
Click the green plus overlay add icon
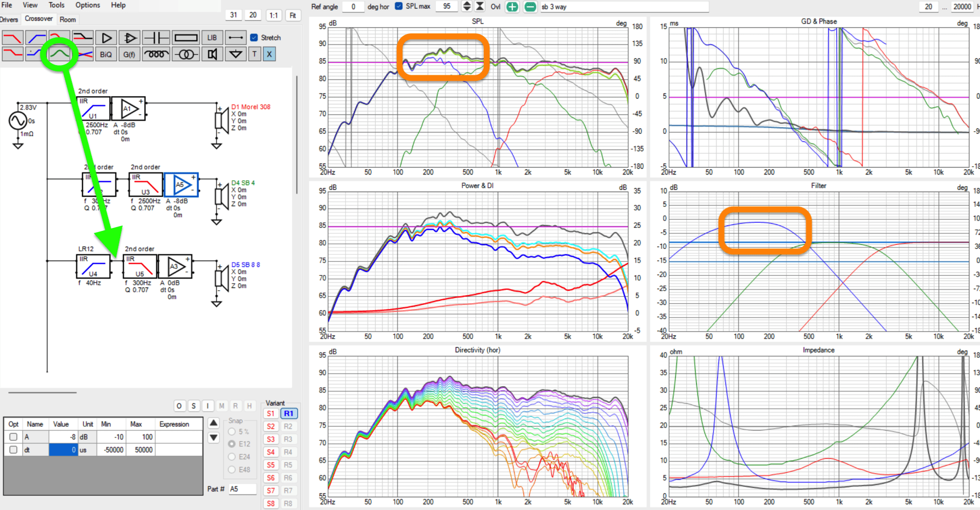point(512,7)
